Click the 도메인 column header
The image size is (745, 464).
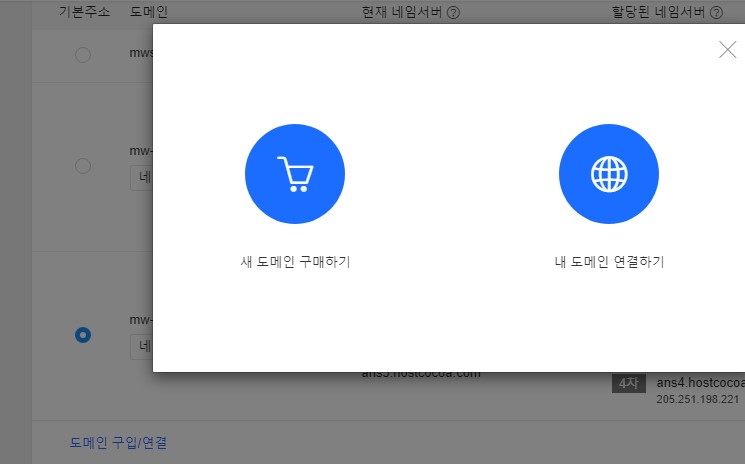pos(149,12)
